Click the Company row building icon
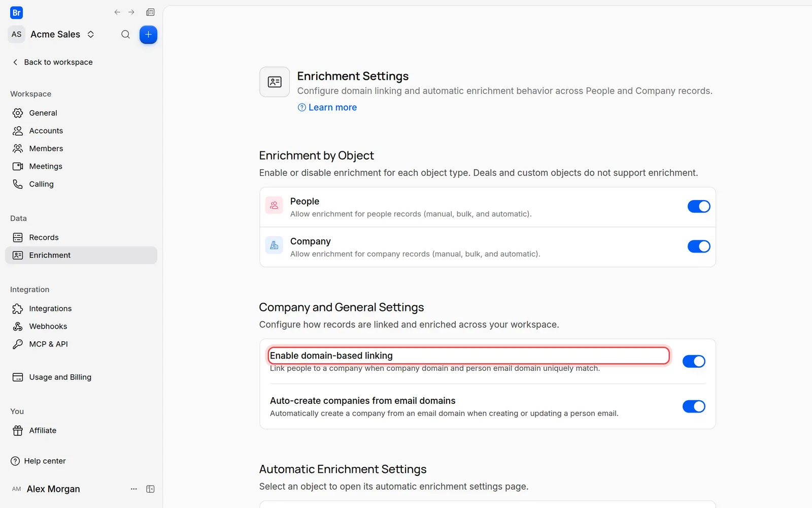The image size is (812, 508). 274,245
